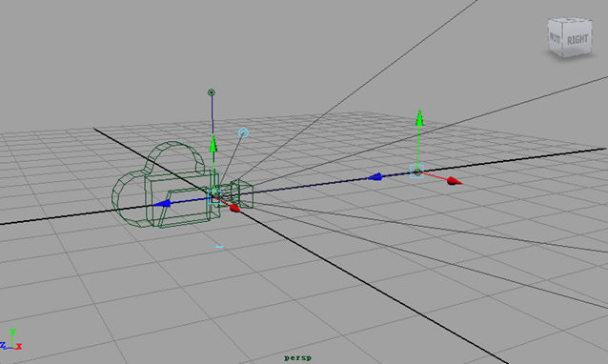The width and height of the screenshot is (608, 364).
Task: Click the persp camera name label
Action: 297,357
